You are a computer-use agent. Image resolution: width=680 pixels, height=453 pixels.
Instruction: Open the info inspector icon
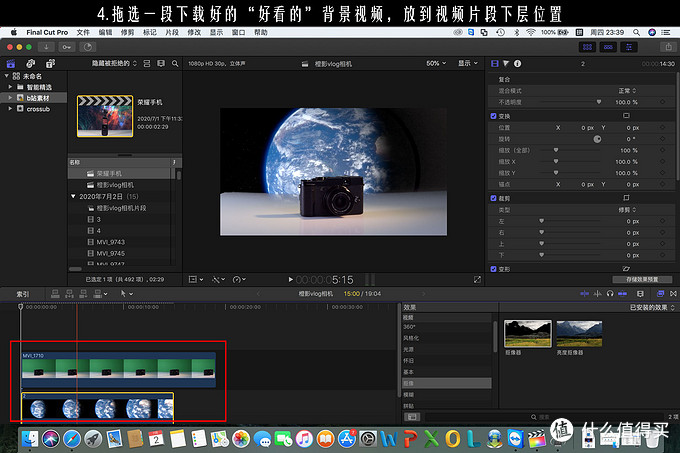(x=517, y=63)
